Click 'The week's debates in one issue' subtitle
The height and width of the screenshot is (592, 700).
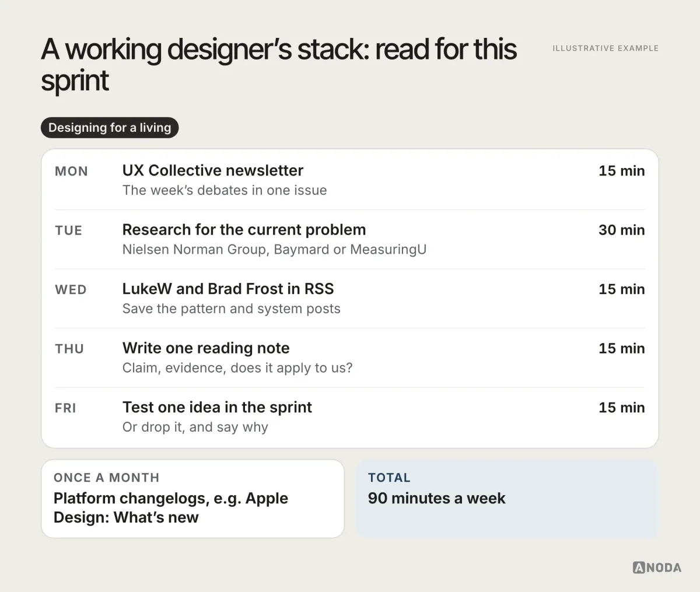pos(225,190)
